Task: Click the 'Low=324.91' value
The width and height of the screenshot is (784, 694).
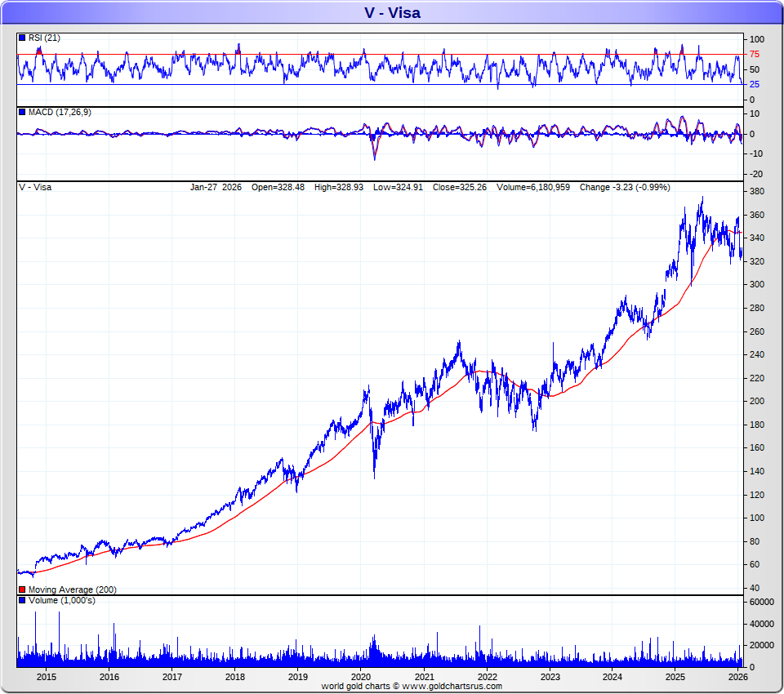Action: point(398,187)
